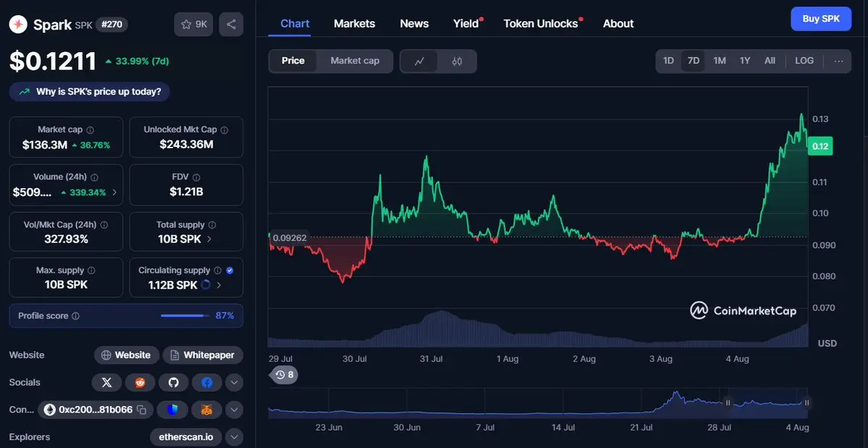Open the Facebook social link
The image size is (868, 448).
(x=207, y=383)
